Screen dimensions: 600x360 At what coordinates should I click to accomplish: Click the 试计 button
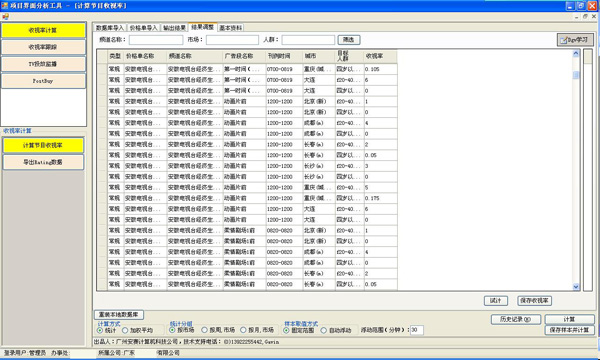pos(496,301)
